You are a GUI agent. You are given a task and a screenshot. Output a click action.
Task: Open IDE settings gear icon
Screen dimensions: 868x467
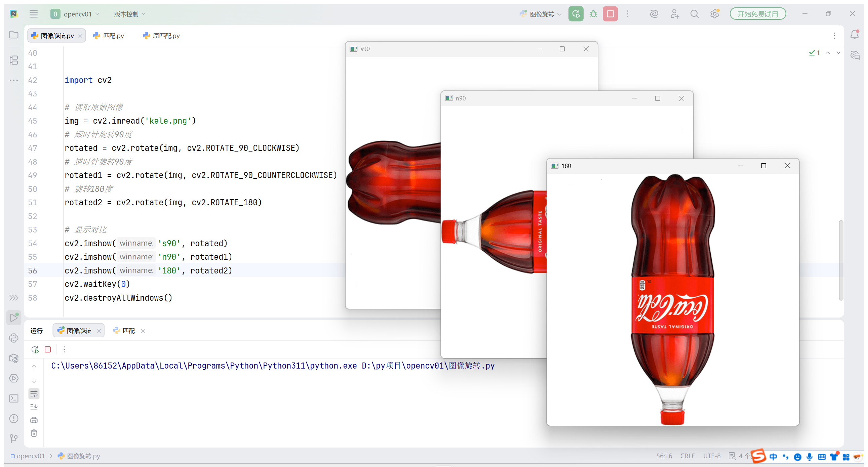(x=714, y=14)
